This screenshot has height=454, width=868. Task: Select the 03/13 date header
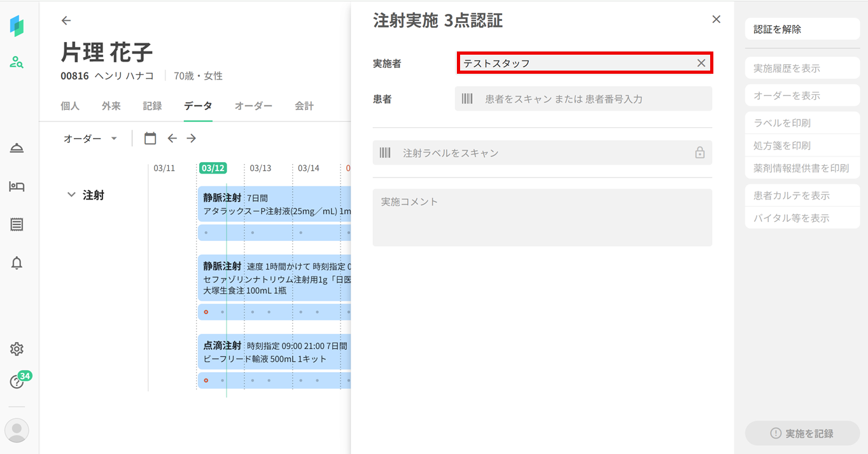point(260,168)
